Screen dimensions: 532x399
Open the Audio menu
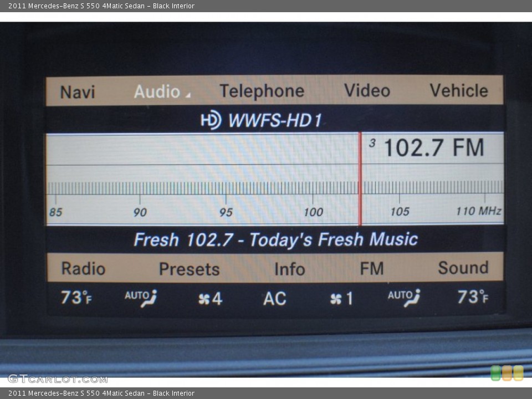(157, 91)
